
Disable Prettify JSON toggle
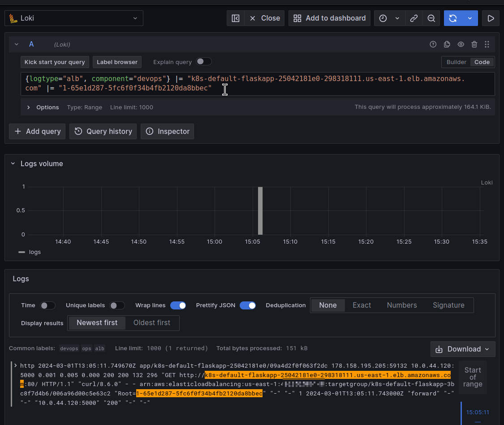tap(247, 305)
